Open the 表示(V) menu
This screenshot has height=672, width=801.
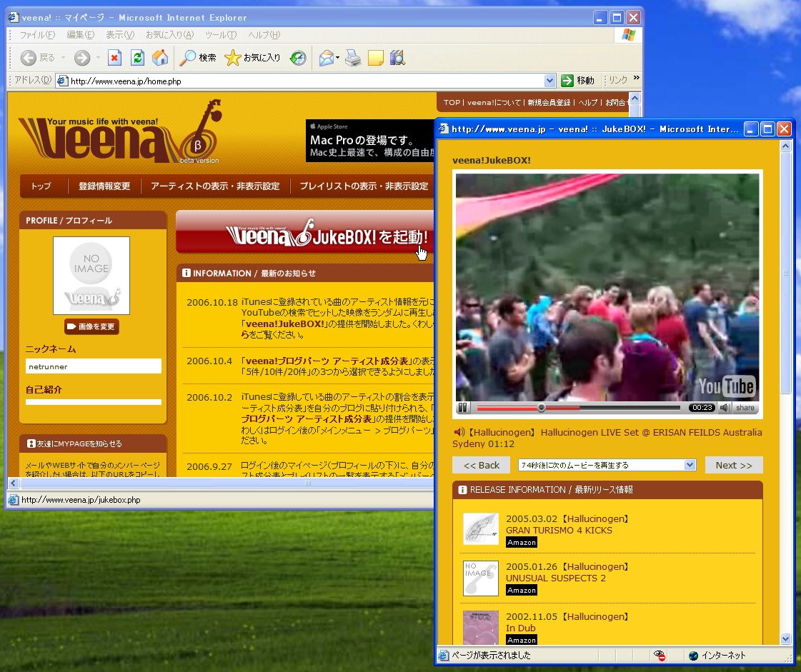click(120, 35)
